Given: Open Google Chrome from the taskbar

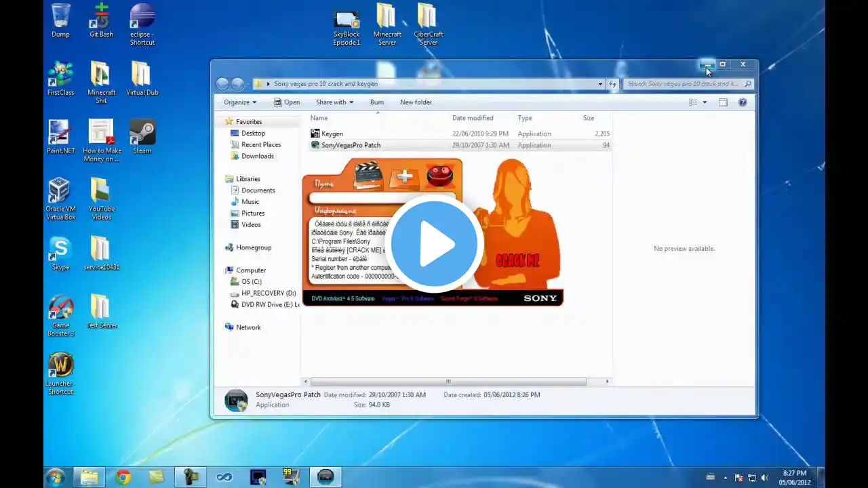Looking at the screenshot, I should tap(123, 477).
